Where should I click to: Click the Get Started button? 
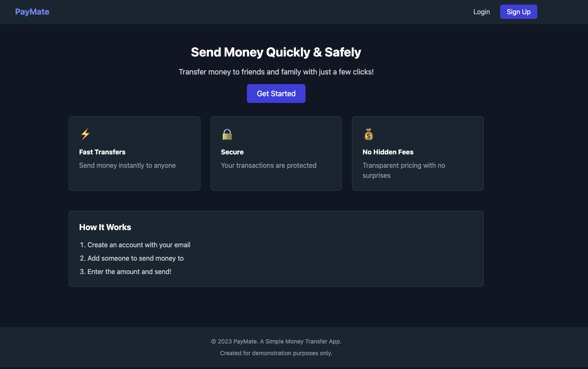[x=276, y=93]
